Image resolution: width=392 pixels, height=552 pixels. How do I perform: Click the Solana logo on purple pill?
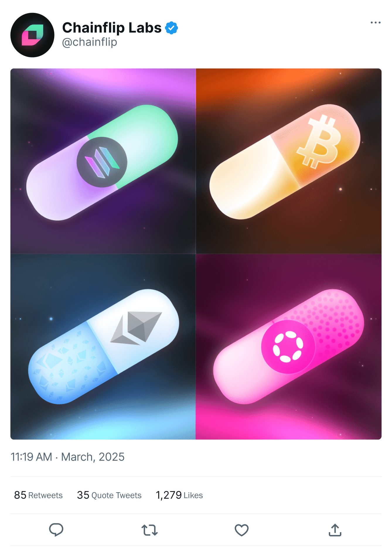(102, 162)
